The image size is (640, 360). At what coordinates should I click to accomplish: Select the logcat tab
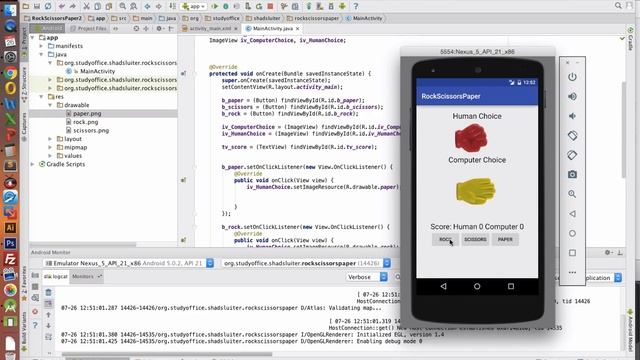56,276
